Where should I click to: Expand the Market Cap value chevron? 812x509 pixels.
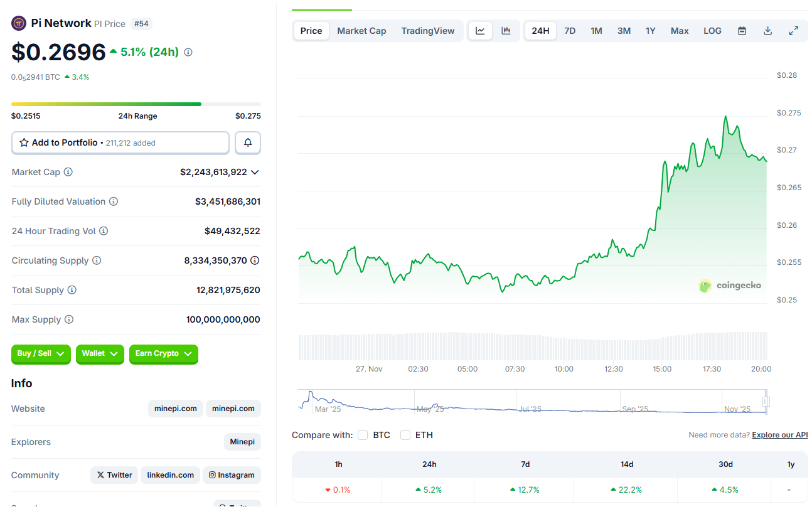click(x=255, y=172)
